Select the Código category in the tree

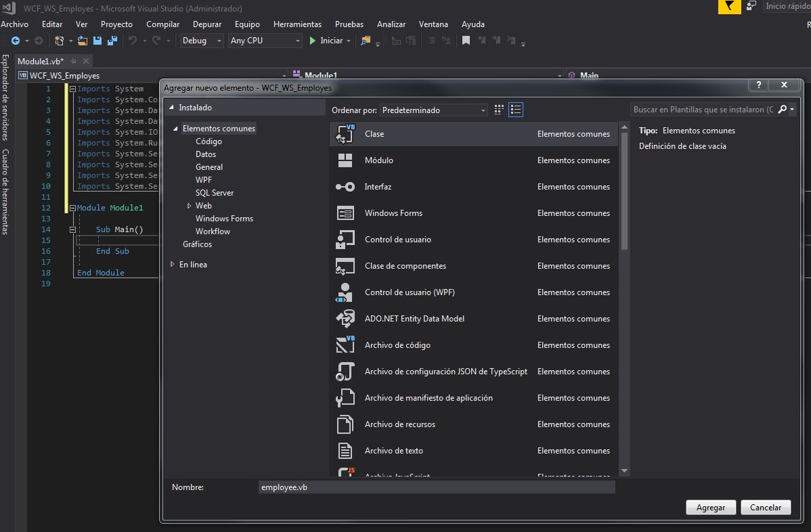[209, 141]
